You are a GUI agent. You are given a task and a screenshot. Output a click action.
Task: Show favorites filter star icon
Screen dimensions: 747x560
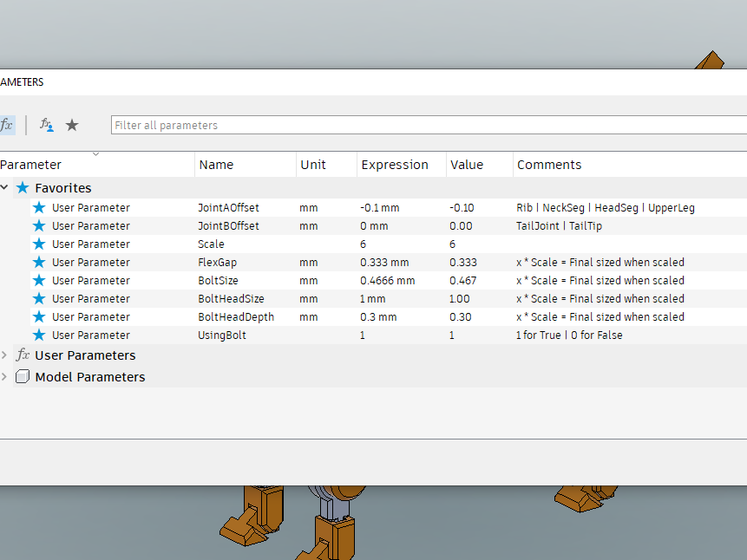click(72, 125)
